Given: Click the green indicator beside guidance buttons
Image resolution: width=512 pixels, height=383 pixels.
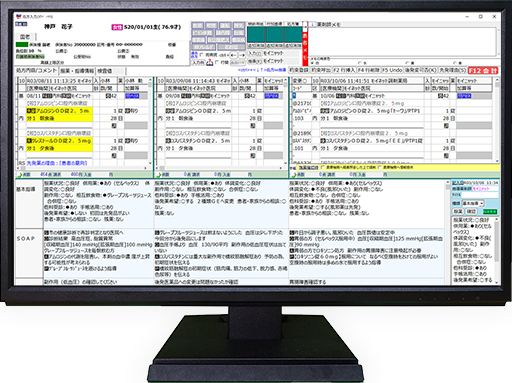Looking at the screenshot, I should 490,212.
